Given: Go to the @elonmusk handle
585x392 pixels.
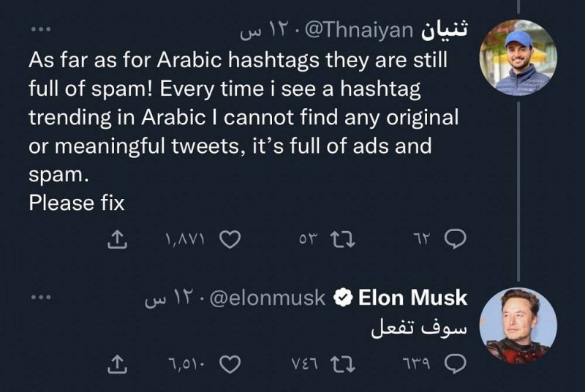Looking at the screenshot, I should click(x=268, y=298).
